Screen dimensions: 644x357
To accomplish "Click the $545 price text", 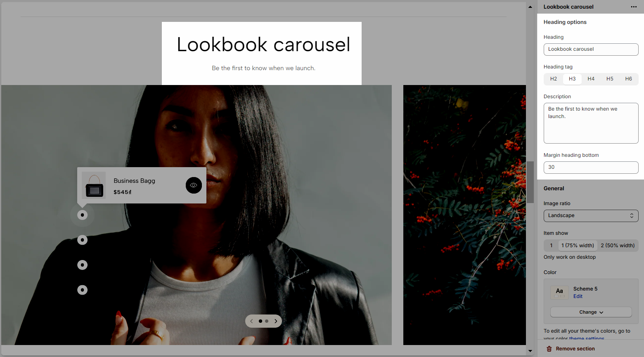I will tap(122, 192).
